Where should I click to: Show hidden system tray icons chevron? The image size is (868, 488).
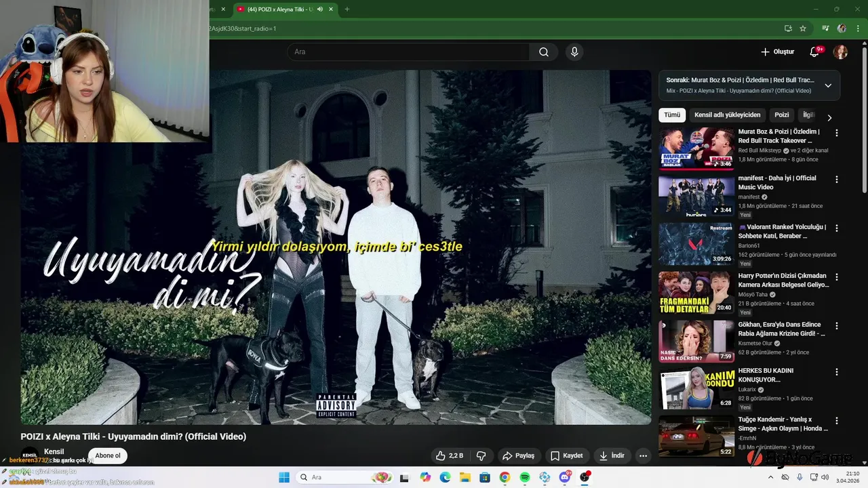coord(770,477)
